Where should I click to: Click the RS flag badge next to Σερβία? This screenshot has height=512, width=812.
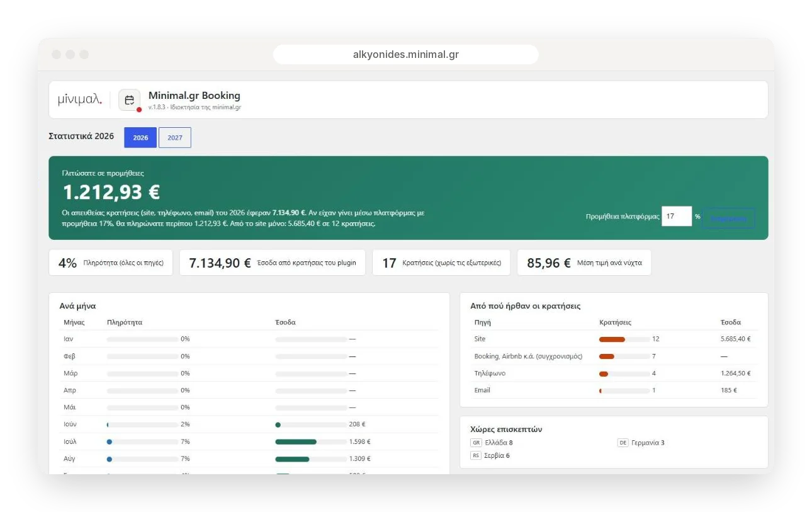(476, 455)
